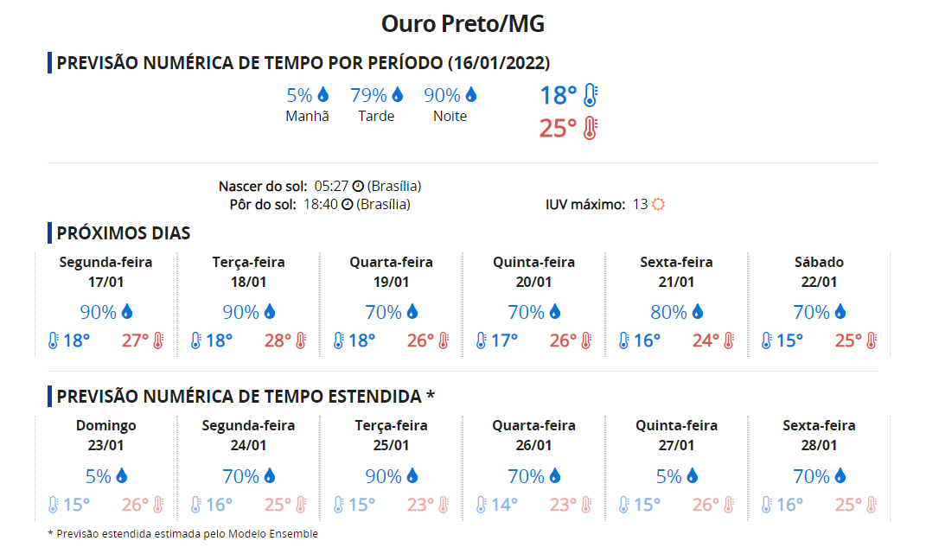Select the Quinta-feira 20/01 forecast heading
Image resolution: width=926 pixels, height=560 pixels.
point(533,272)
